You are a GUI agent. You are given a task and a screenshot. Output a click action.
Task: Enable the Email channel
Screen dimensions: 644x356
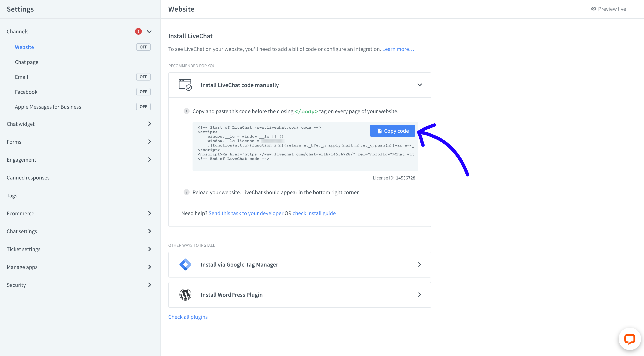pyautogui.click(x=143, y=77)
